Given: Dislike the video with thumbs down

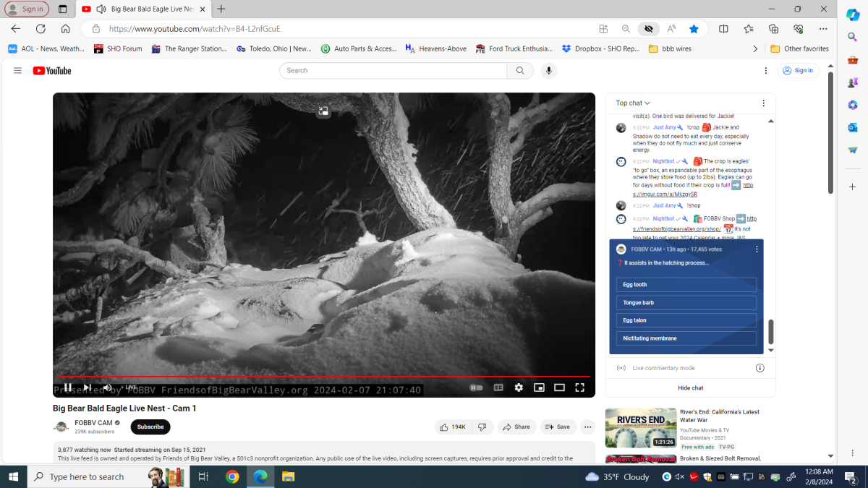Looking at the screenshot, I should [482, 427].
